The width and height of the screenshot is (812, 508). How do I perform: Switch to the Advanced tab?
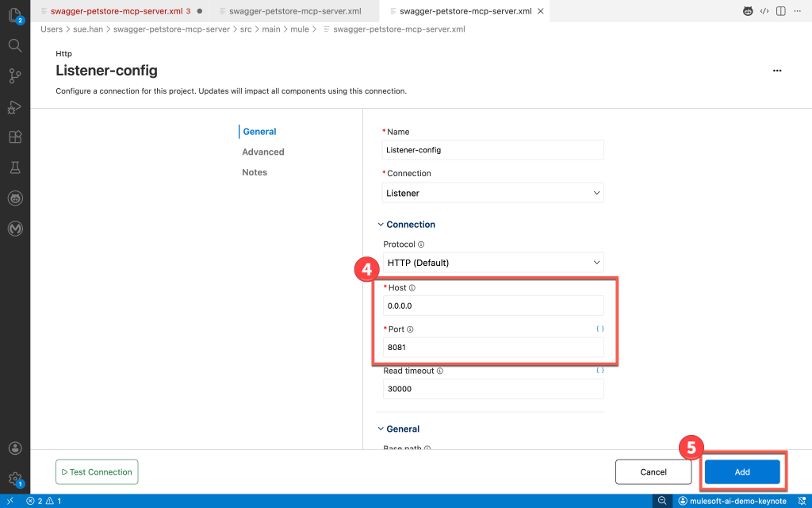click(x=263, y=152)
